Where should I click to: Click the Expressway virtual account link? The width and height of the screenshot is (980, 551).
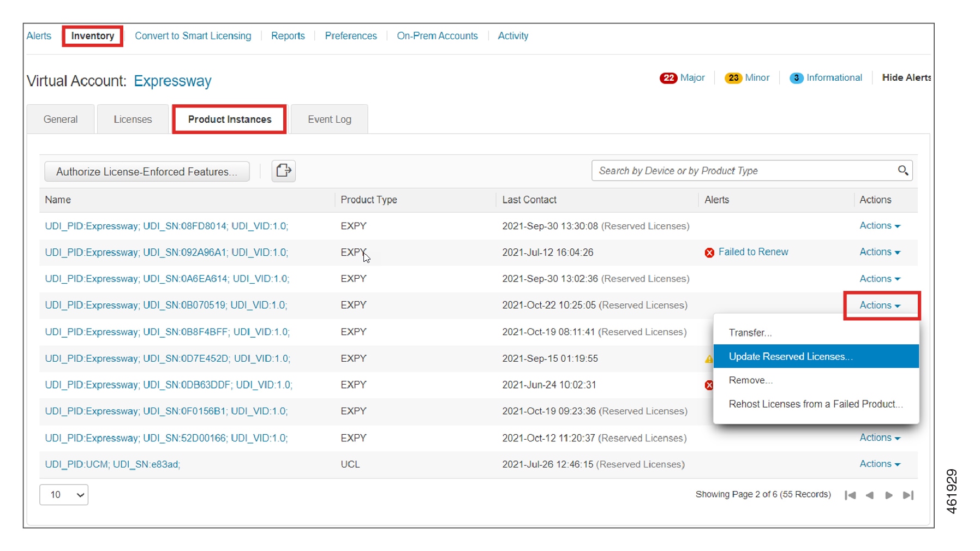tap(172, 81)
